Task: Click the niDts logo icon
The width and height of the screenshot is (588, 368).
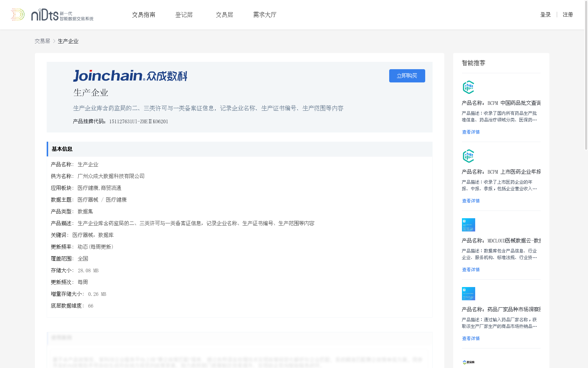Action: tap(52, 15)
